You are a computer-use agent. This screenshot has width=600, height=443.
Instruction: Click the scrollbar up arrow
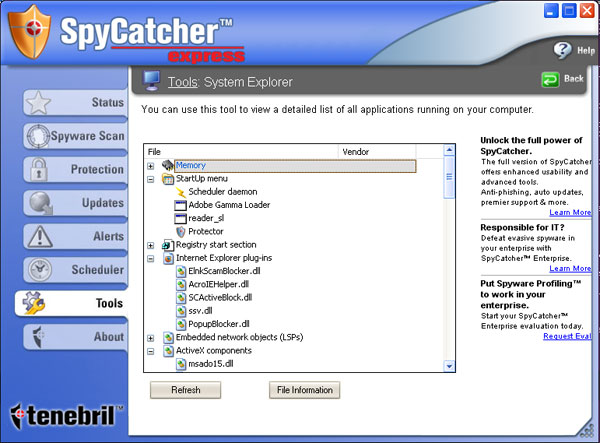click(x=449, y=150)
